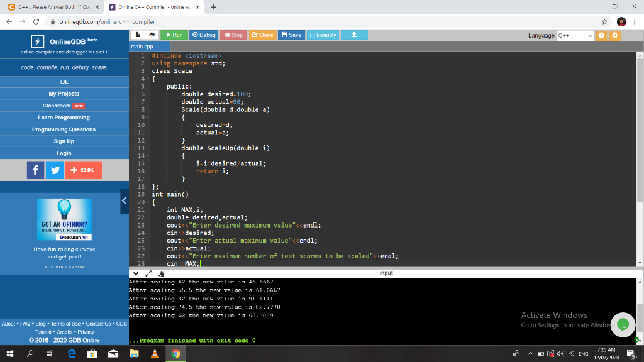This screenshot has width=644, height=362.
Task: Open Programming Questions in sidebar
Action: coord(64,129)
